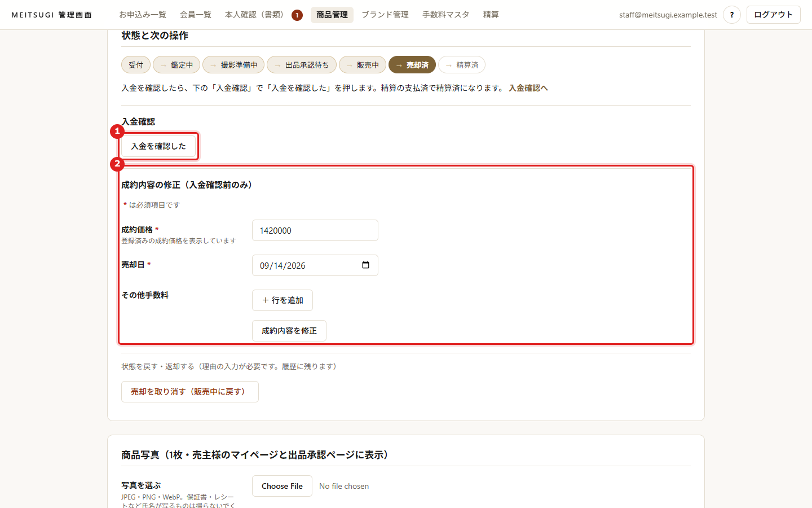Open the help question mark icon
This screenshot has width=812, height=508.
click(732, 15)
